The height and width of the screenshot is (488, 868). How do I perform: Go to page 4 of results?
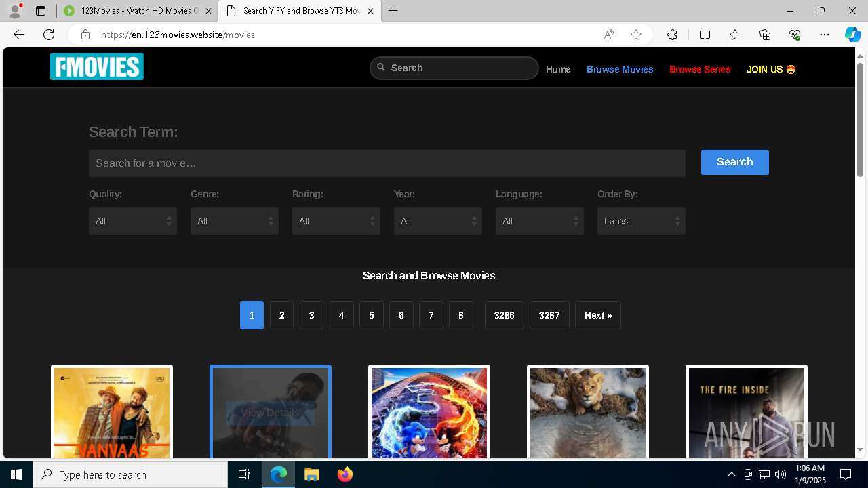point(341,315)
